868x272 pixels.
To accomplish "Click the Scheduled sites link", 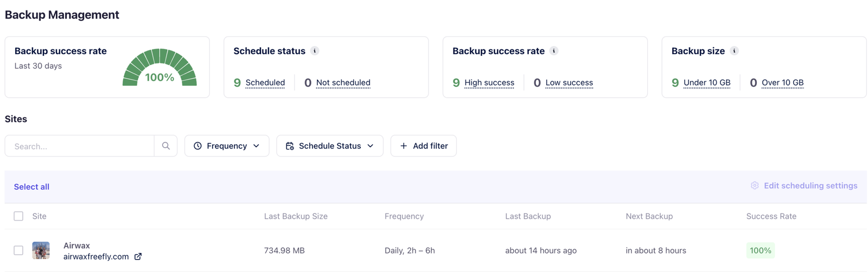I will pyautogui.click(x=265, y=83).
